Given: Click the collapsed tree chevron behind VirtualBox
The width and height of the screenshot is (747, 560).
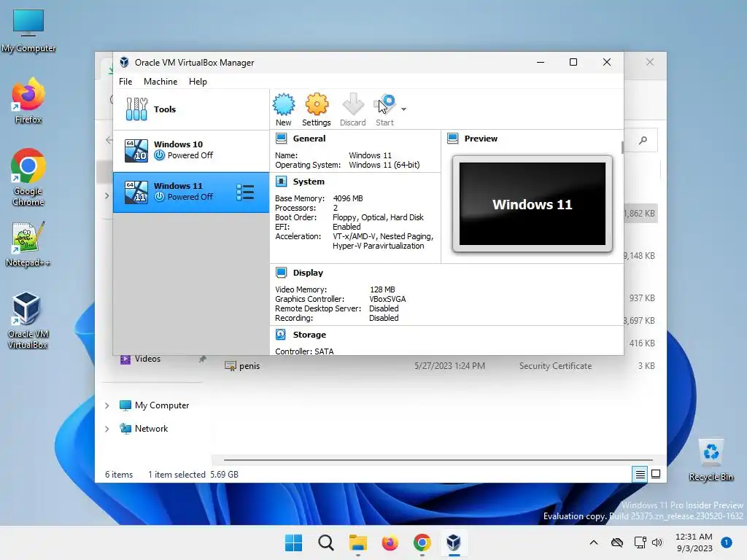Looking at the screenshot, I should pos(107,195).
